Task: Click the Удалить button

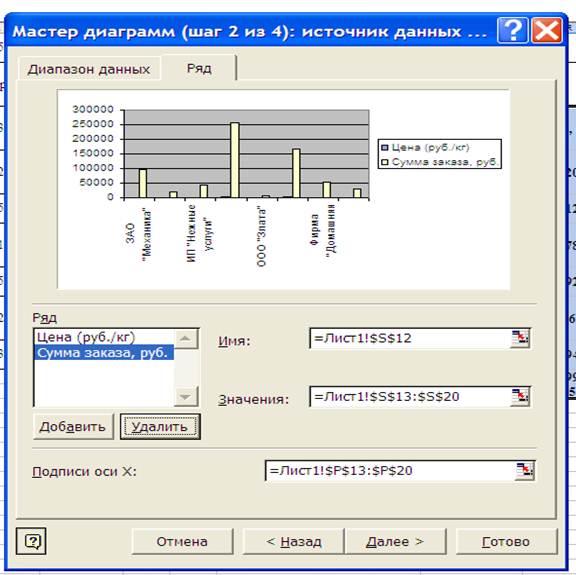Action: [160, 427]
